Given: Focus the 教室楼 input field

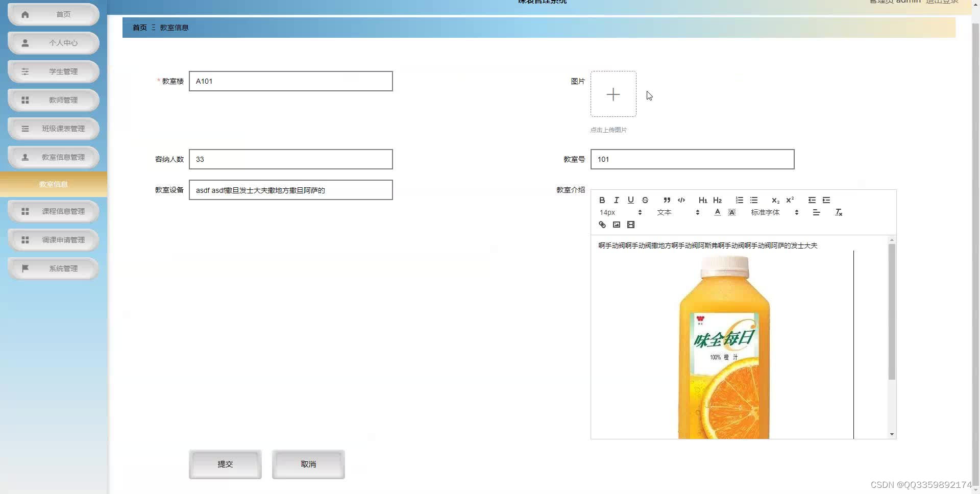Looking at the screenshot, I should tap(291, 81).
